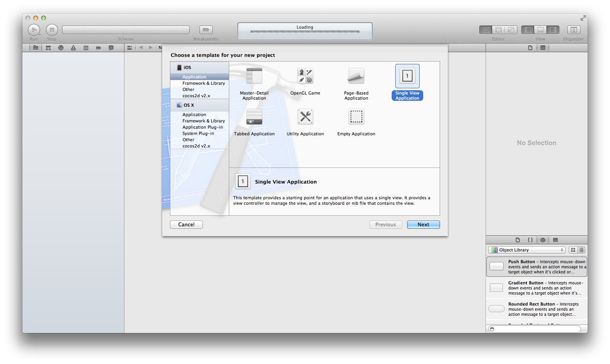Click the library filter search field
610x364 pixels.
pos(535,329)
